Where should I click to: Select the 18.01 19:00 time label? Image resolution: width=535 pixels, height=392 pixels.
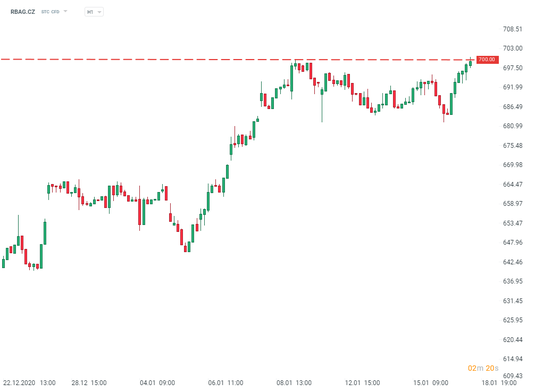pyautogui.click(x=499, y=382)
